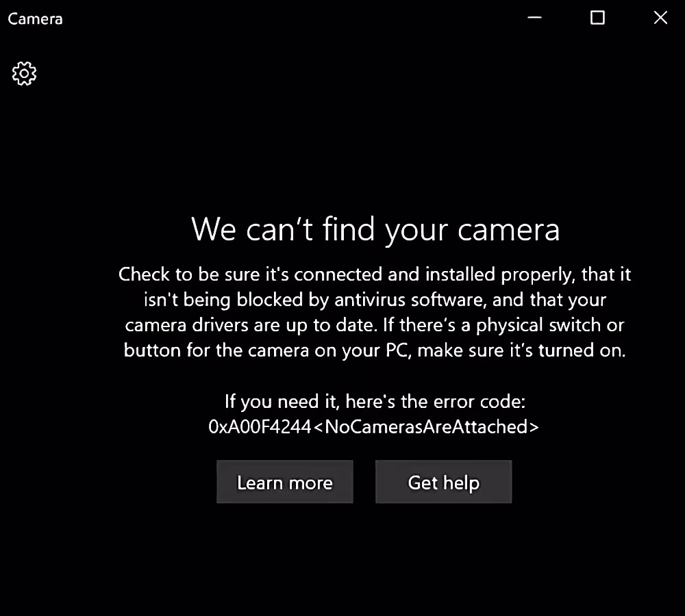Open Get help for camera error

tap(443, 482)
